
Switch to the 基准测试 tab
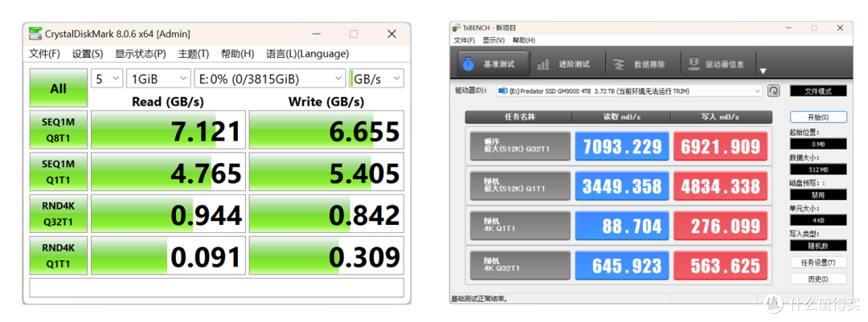[x=493, y=64]
